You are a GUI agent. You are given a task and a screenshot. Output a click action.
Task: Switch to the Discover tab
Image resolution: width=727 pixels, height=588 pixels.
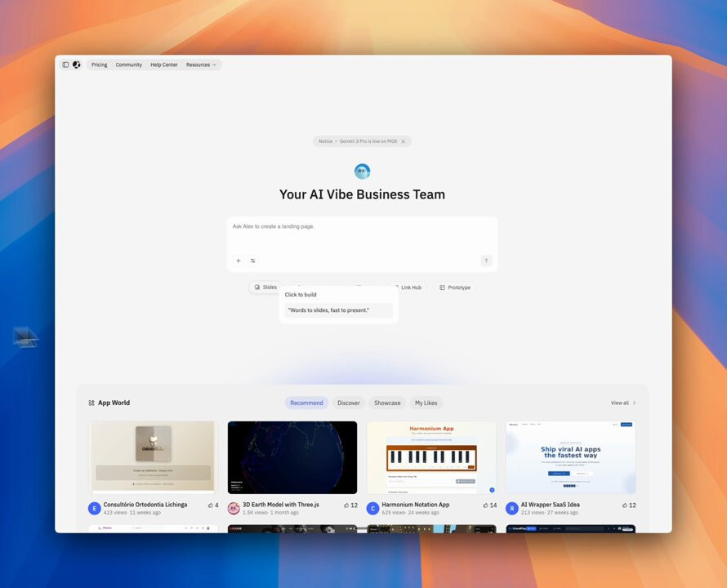pyautogui.click(x=349, y=403)
